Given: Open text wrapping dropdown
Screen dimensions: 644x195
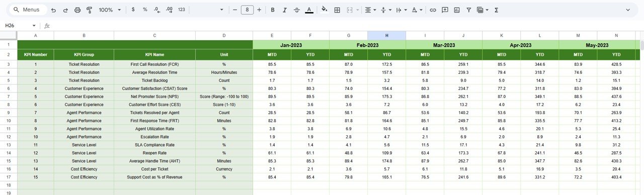Looking at the screenshot, I should coord(401,10).
